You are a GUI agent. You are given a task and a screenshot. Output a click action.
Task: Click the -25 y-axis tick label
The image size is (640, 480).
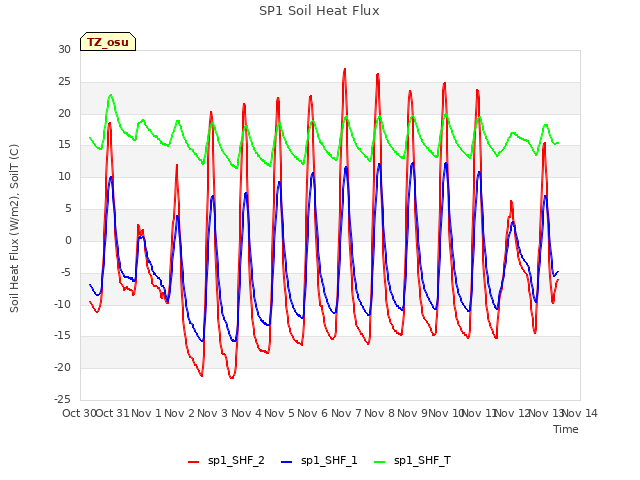coord(63,399)
